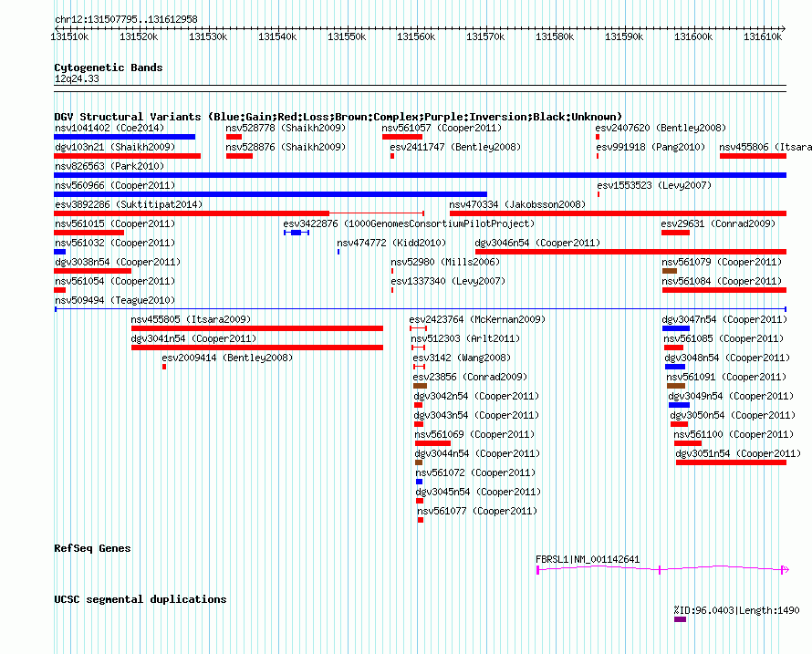Select esv3422876 1000GenomesConsortiumPilotProject label
Screen dimensions: 812x654
(x=409, y=223)
